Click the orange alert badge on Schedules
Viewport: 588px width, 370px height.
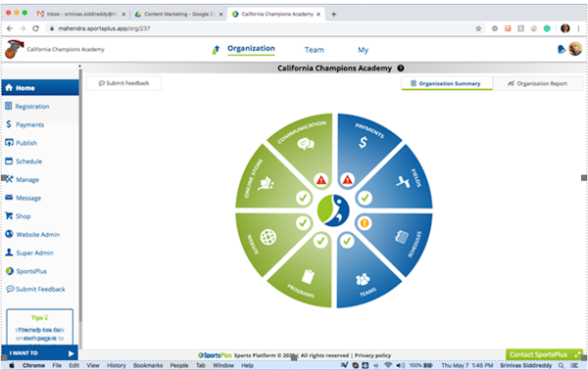tap(365, 223)
